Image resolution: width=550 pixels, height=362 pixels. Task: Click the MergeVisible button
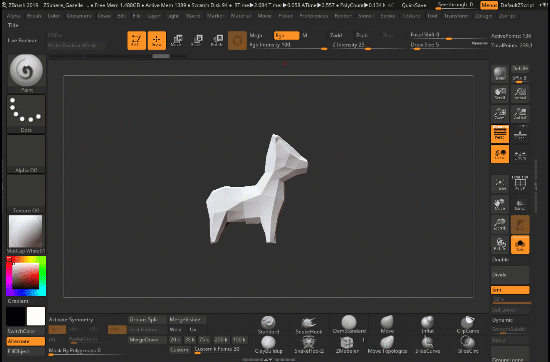(188, 320)
